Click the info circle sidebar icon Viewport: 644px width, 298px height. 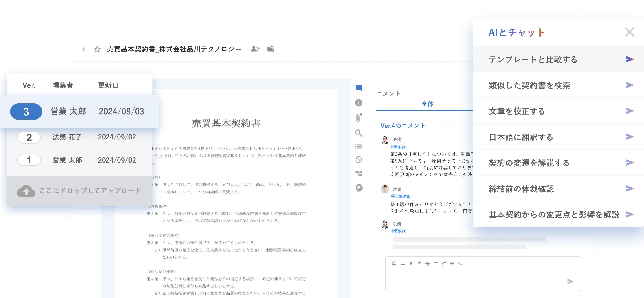tap(359, 103)
